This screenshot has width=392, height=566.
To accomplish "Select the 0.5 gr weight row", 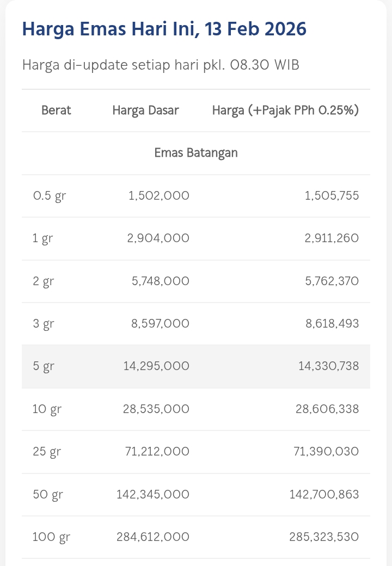I will [49, 196].
